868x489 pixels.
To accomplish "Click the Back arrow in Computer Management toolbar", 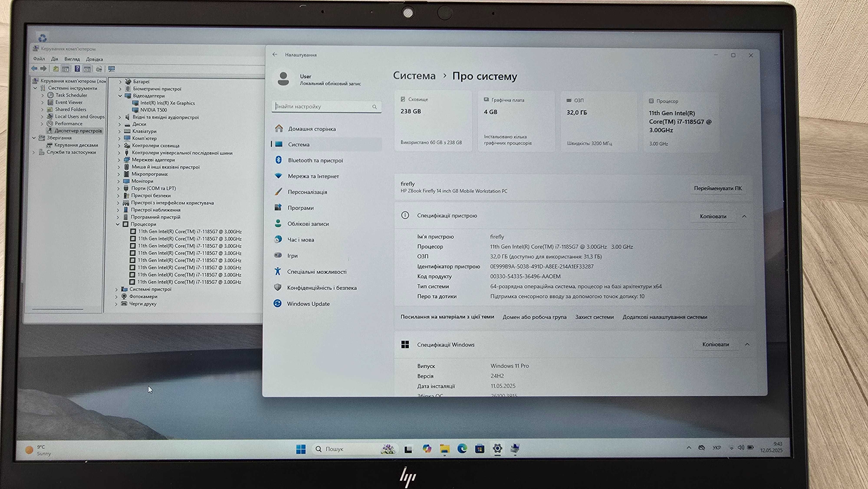I will point(34,68).
